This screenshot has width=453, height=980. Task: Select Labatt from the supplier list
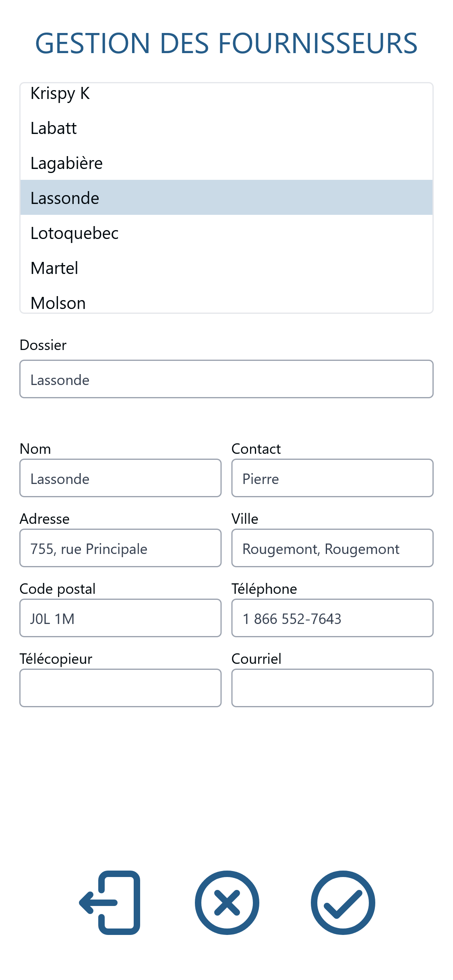pyautogui.click(x=226, y=128)
